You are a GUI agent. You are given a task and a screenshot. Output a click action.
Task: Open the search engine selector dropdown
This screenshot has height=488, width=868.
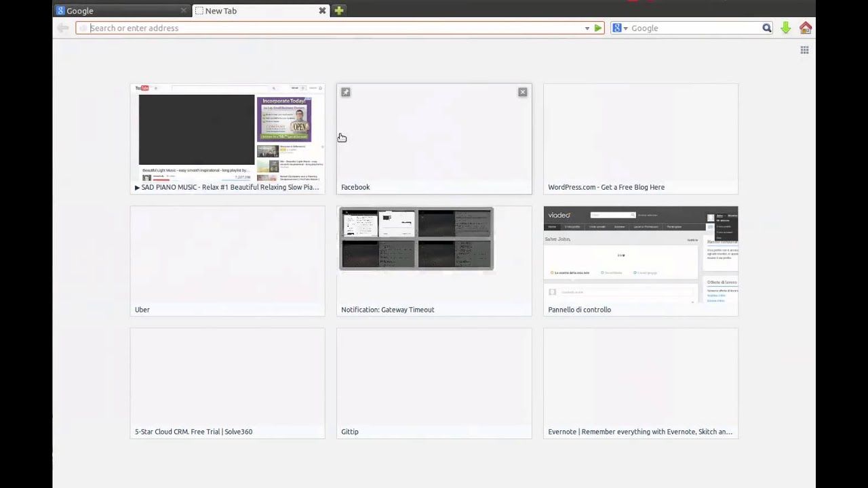[620, 28]
